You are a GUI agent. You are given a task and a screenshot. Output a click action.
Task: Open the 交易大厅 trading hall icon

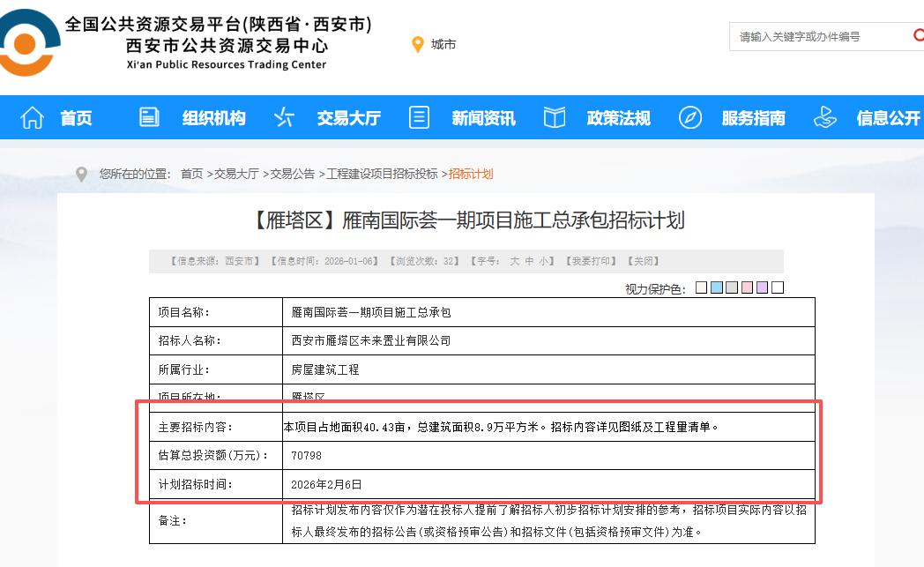click(284, 116)
